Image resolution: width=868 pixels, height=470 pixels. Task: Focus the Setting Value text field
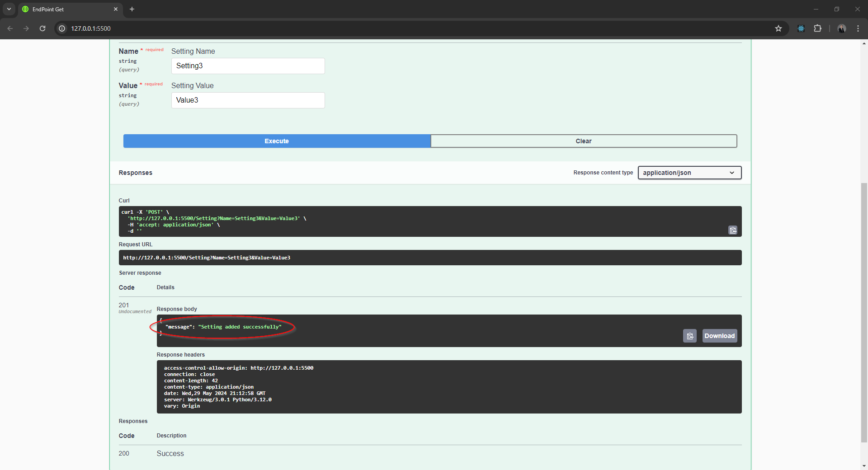coord(248,100)
